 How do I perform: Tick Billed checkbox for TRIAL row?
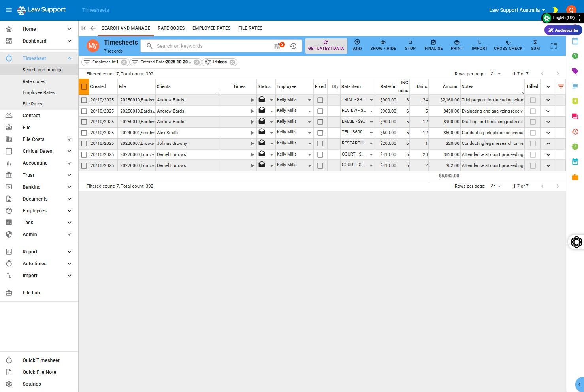point(533,100)
